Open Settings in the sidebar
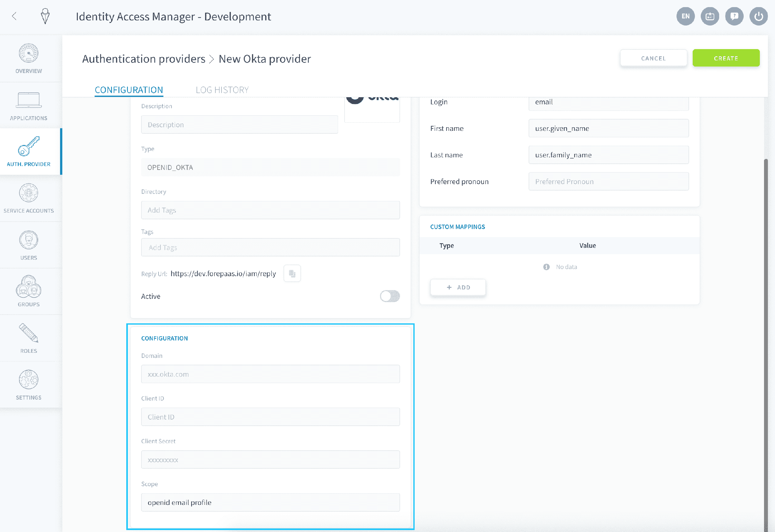This screenshot has height=532, width=775. point(29,385)
